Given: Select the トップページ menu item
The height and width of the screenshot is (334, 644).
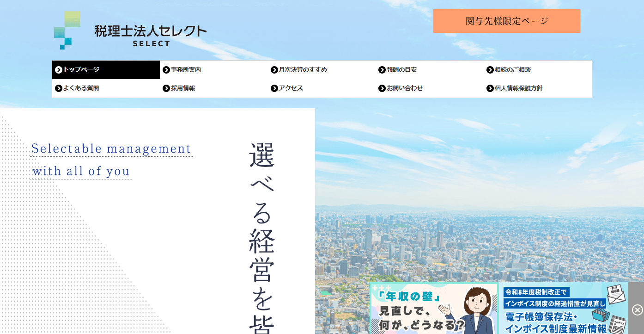Looking at the screenshot, I should (x=106, y=70).
